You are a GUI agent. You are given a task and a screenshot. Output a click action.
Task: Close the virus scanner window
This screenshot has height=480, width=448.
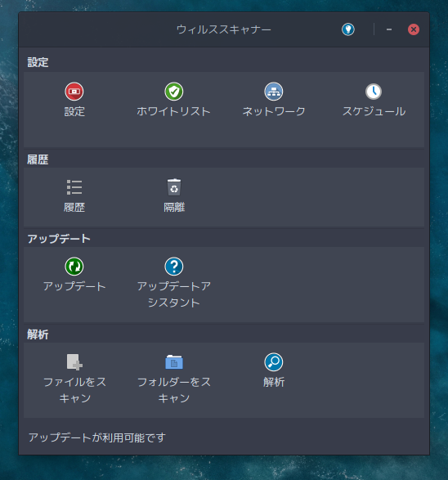point(414,29)
